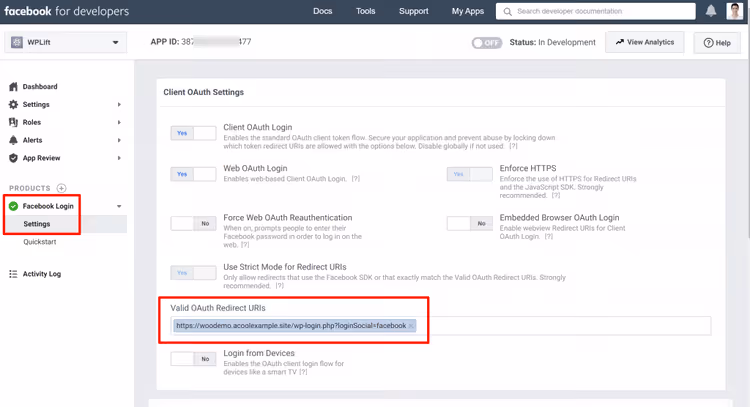Add a product with the plus icon
The image size is (750, 407).
tap(61, 188)
